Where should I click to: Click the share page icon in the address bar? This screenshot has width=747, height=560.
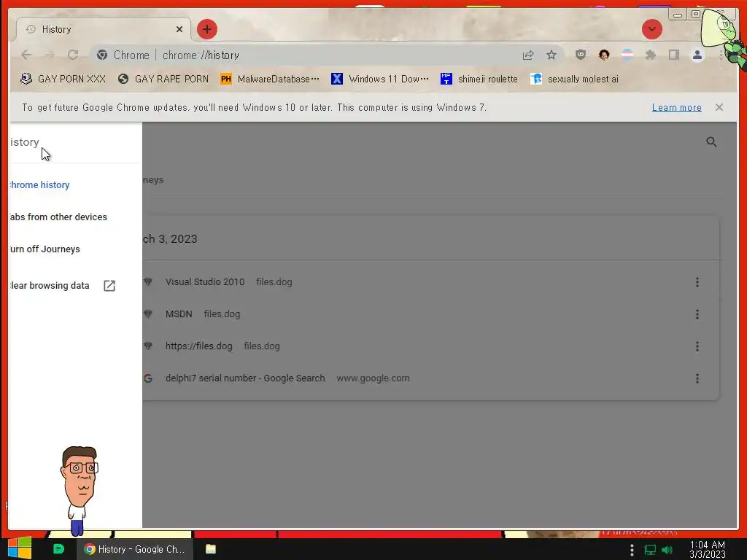[528, 55]
